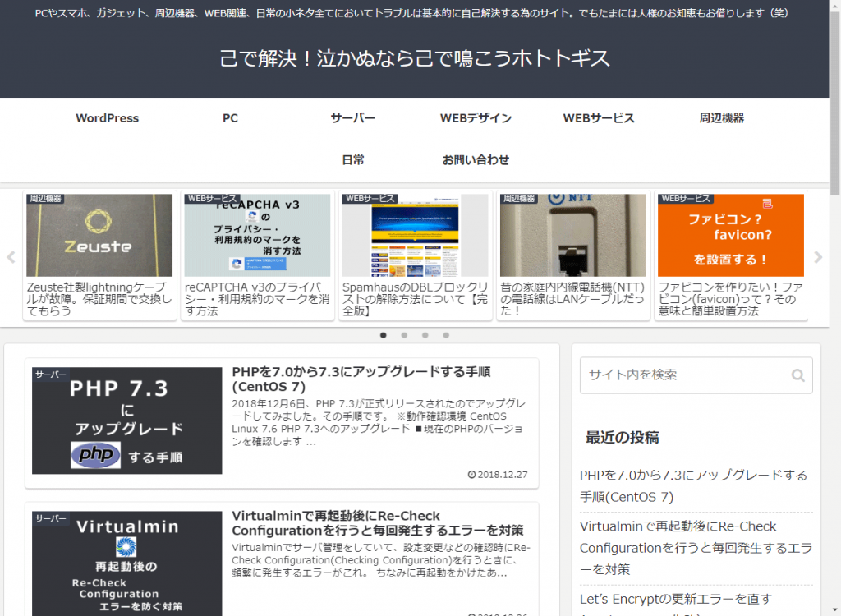Select the サーバー badge on the Virtualmin thumbnail
The image size is (841, 616).
[50, 517]
